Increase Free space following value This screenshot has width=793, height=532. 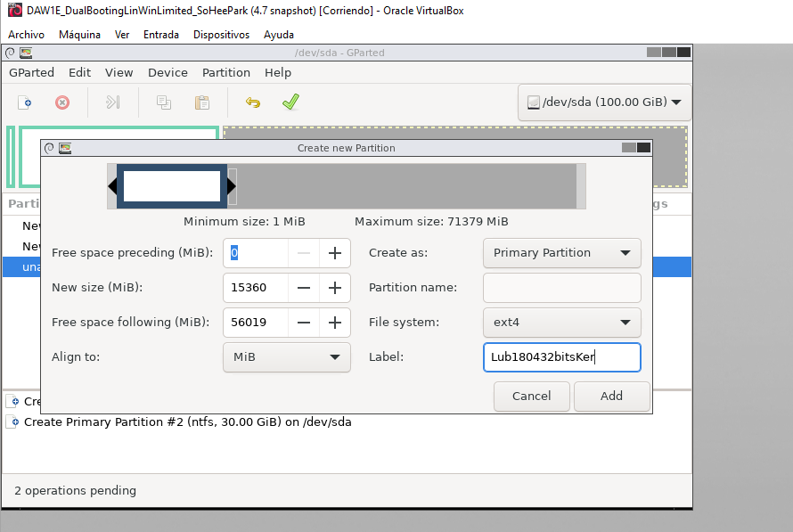pyautogui.click(x=335, y=323)
